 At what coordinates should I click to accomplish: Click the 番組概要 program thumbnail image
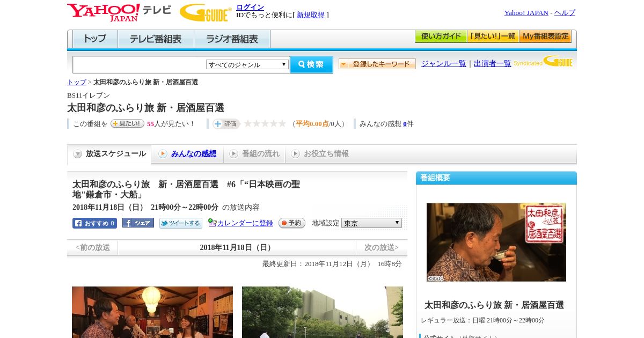[496, 242]
